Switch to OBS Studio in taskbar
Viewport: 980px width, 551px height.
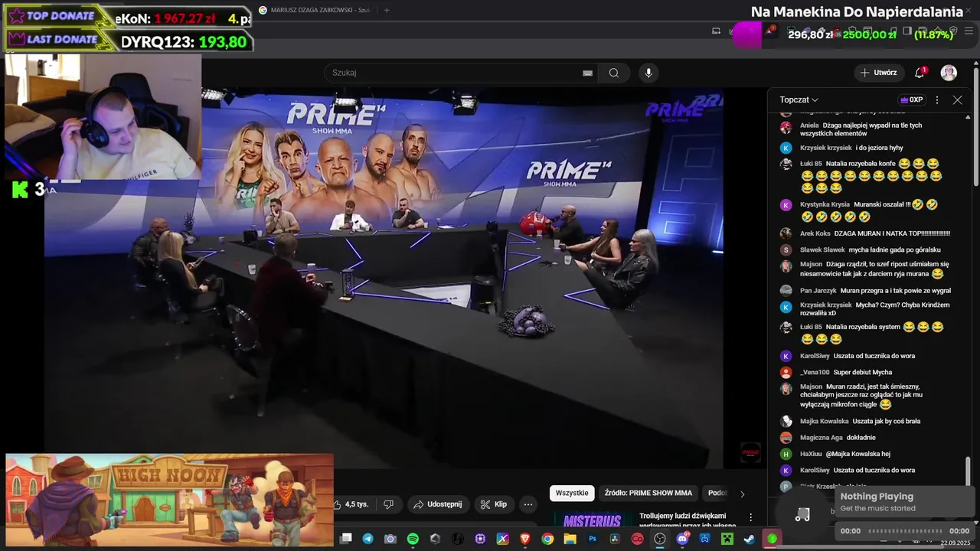[659, 539]
